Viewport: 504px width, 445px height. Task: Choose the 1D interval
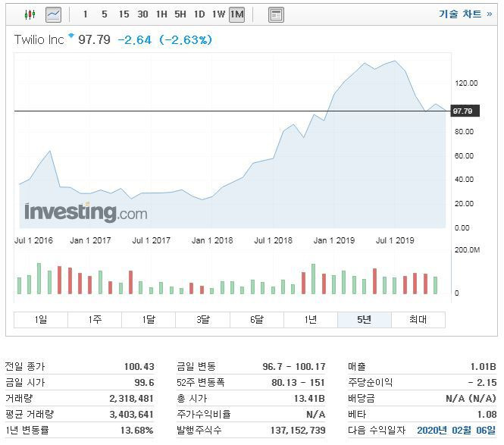point(199,14)
